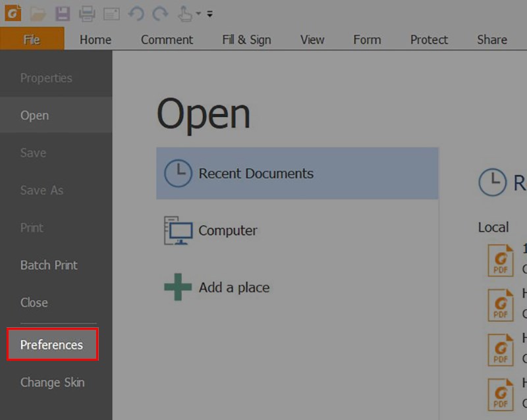Click the Local section heading
The height and width of the screenshot is (420, 527).
pyautogui.click(x=493, y=227)
